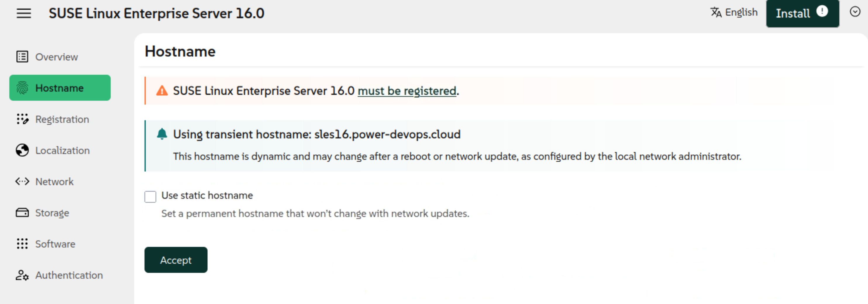The height and width of the screenshot is (304, 868).
Task: Follow the must be registered link
Action: tap(407, 91)
